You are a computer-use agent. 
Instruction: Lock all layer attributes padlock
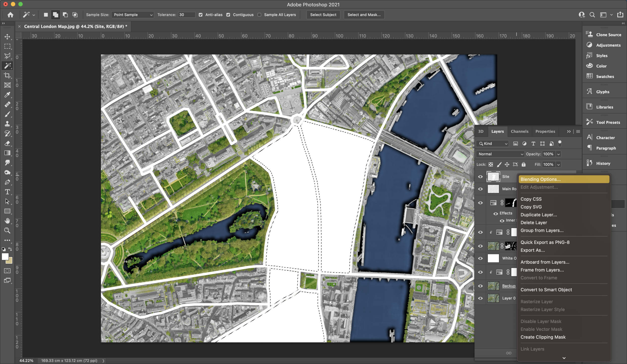click(523, 164)
